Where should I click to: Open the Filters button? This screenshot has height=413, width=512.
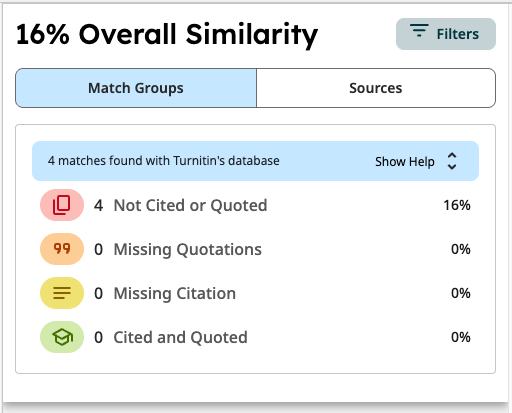click(446, 34)
